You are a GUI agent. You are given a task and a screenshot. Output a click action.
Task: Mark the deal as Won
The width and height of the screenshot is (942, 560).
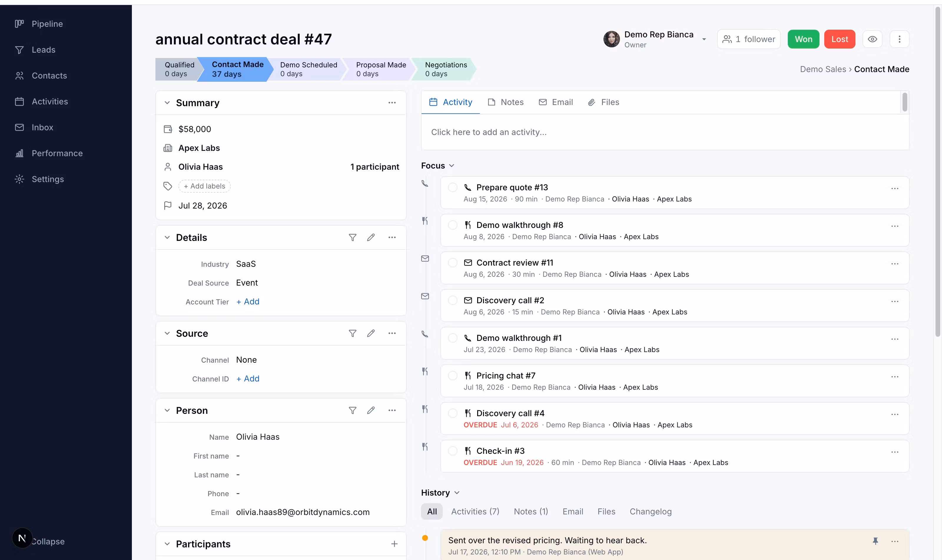[803, 39]
